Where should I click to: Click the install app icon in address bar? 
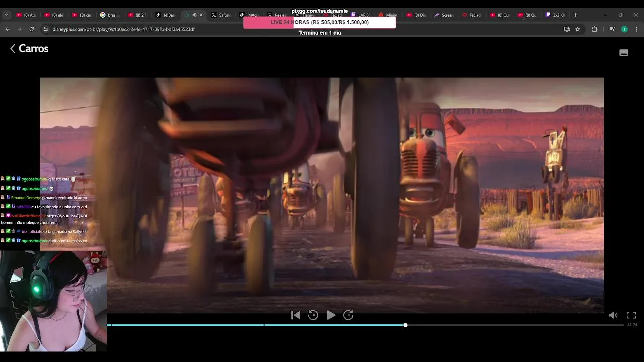click(x=567, y=29)
